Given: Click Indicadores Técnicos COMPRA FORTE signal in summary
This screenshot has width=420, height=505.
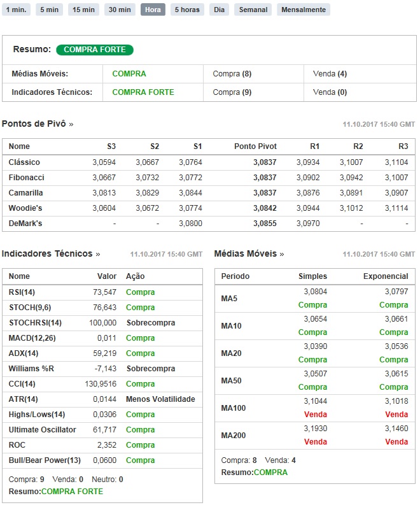Looking at the screenshot, I should click(x=143, y=92).
